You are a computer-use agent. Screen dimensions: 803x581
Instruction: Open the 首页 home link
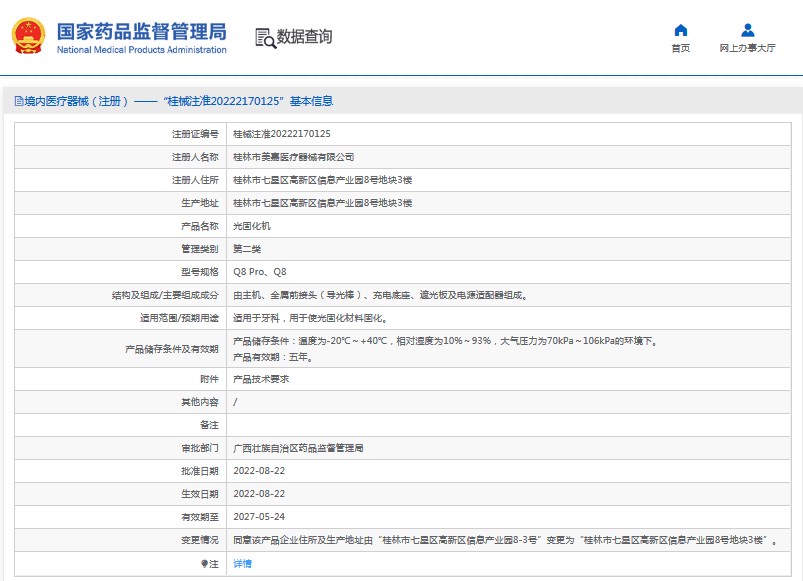[x=680, y=48]
